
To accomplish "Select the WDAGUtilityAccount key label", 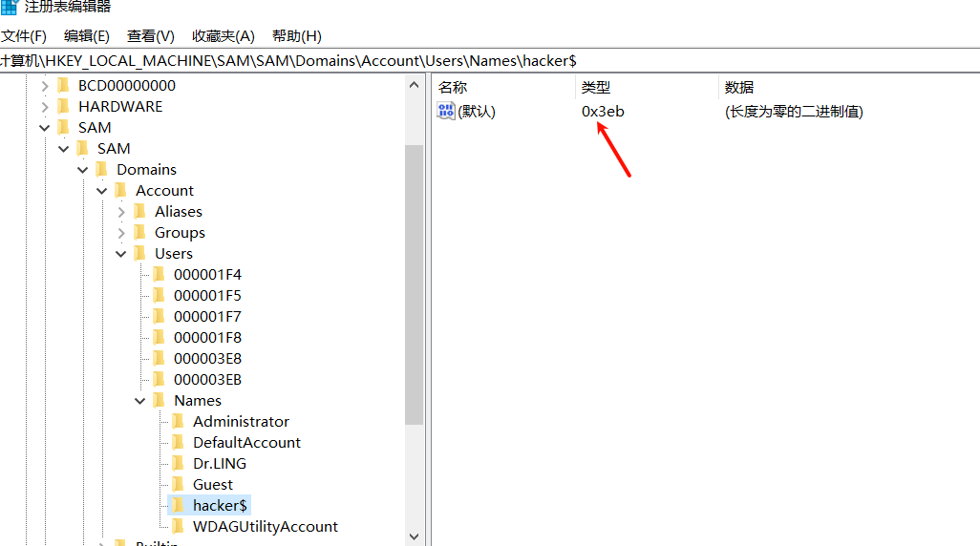I will 265,527.
